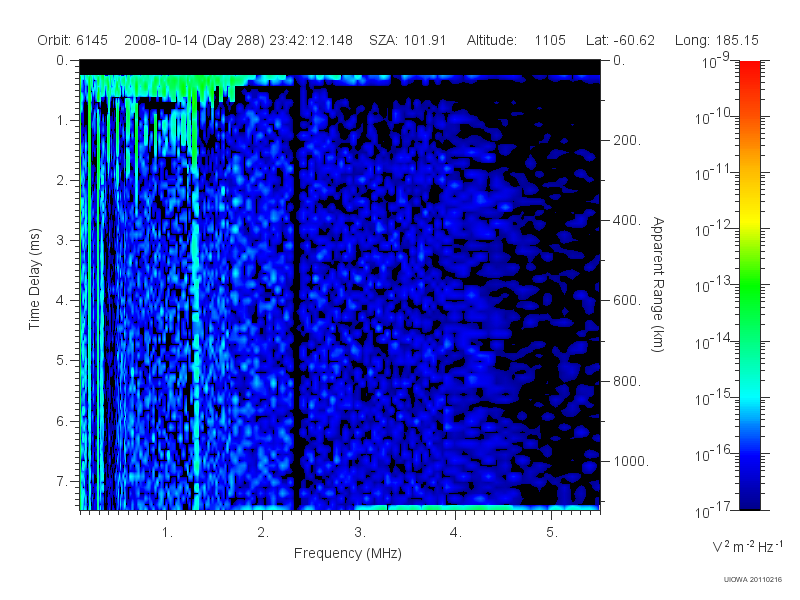The width and height of the screenshot is (800, 600).
Task: Click the apparent range tick '600.'
Action: [x=627, y=300]
